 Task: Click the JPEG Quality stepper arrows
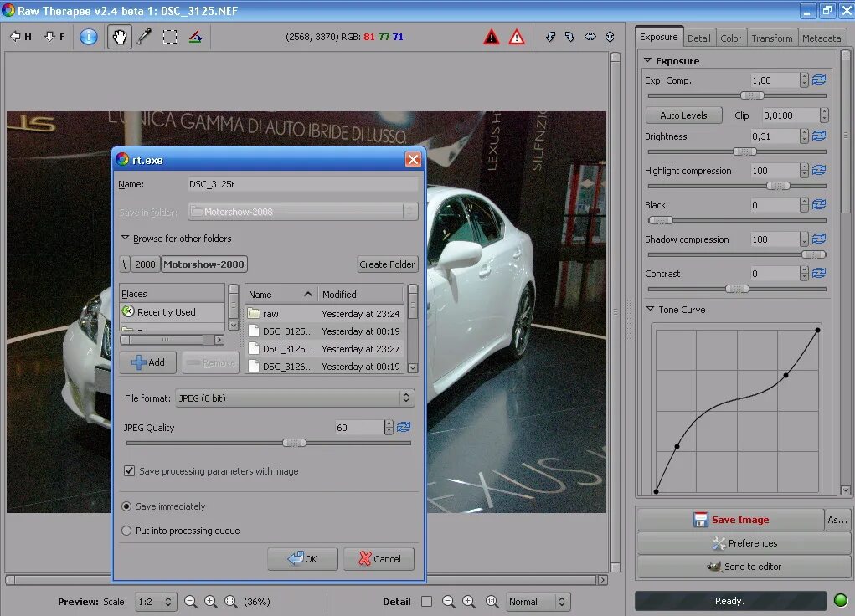(x=389, y=427)
